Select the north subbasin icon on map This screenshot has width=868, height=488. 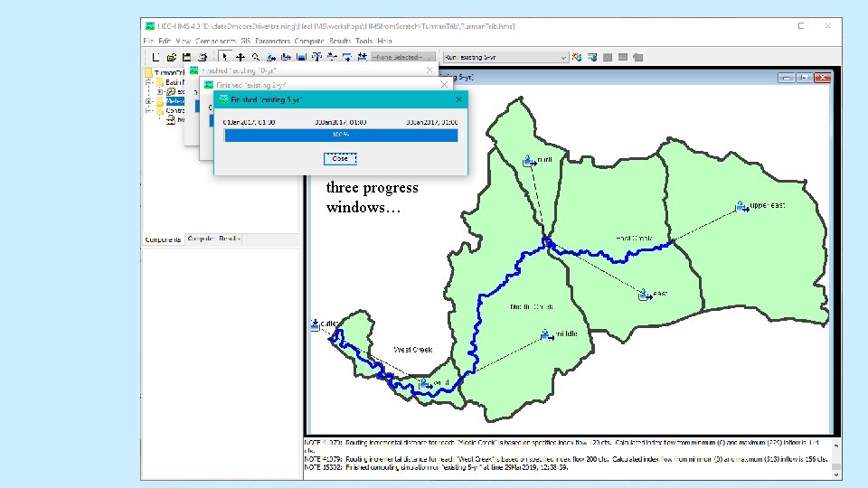click(x=529, y=161)
